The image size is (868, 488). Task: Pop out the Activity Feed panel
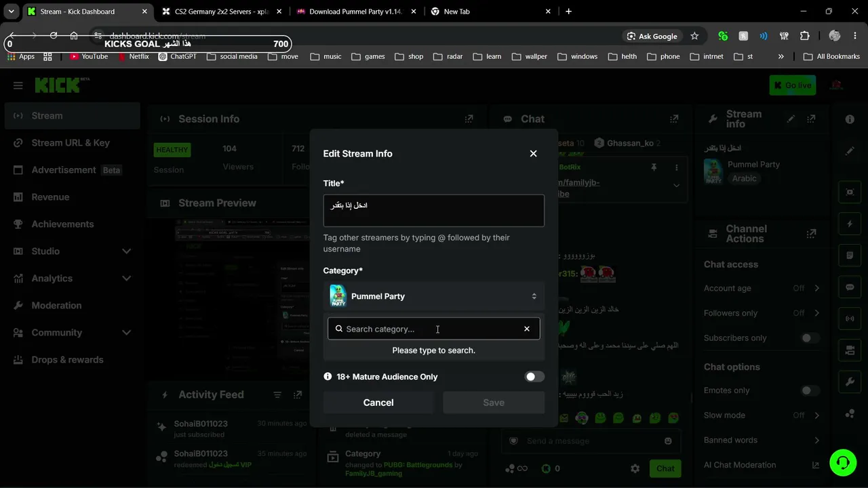(298, 394)
